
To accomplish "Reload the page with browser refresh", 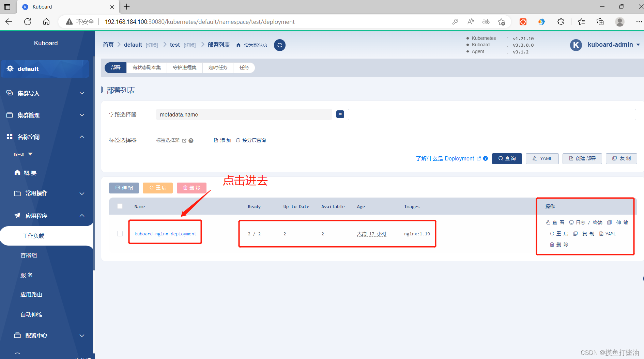I will point(28,22).
